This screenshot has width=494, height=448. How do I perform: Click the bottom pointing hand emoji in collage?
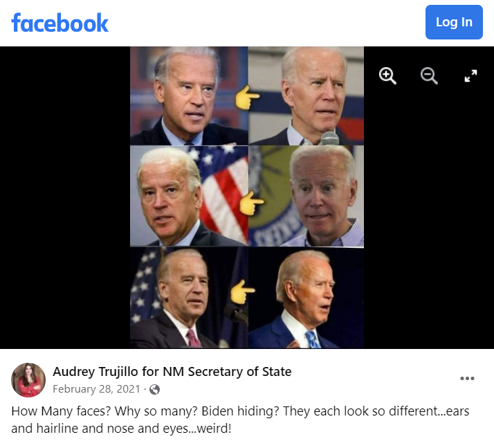click(242, 292)
